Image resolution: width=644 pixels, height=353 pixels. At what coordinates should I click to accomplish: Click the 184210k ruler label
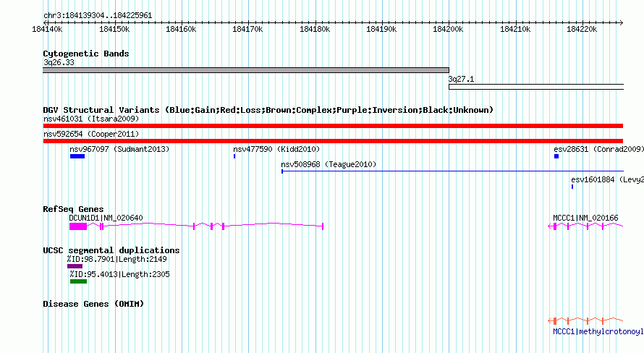tap(515, 30)
